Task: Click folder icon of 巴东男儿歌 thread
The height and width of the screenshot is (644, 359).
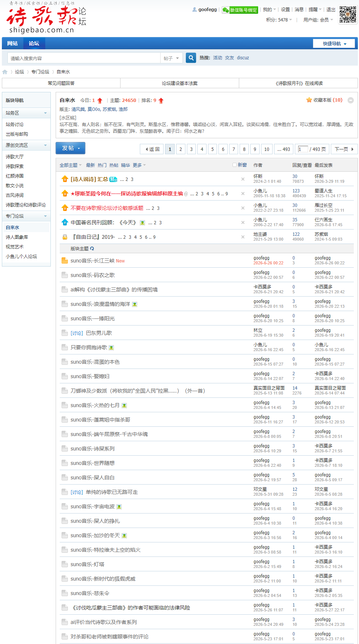Action: click(65, 333)
